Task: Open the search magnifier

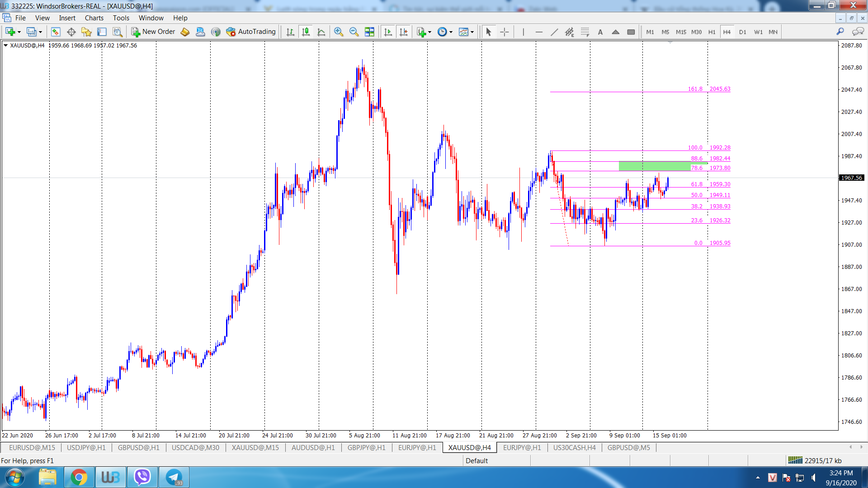Action: (x=840, y=32)
